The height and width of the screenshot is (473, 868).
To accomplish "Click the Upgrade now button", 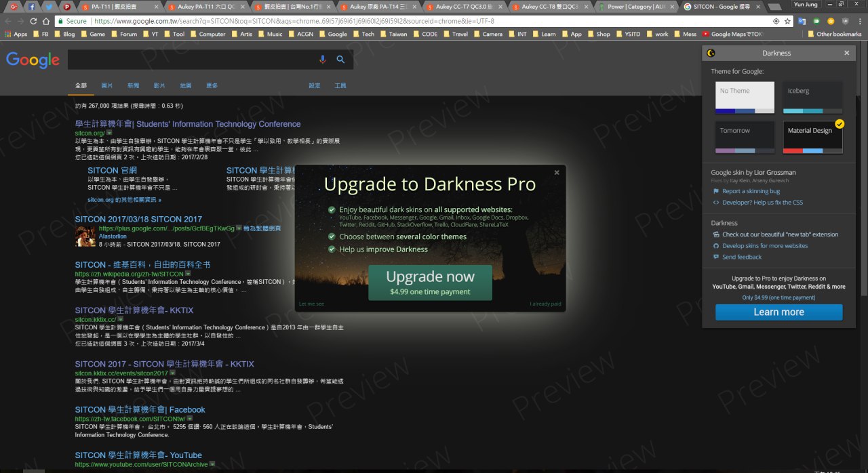I will 430,283.
